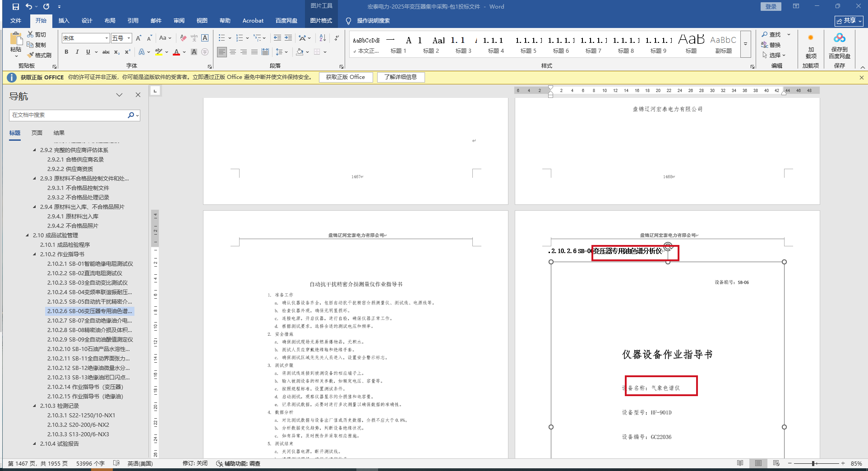Image resolution: width=868 pixels, height=471 pixels.
Task: Copy the selection with 复制
Action: (37, 45)
